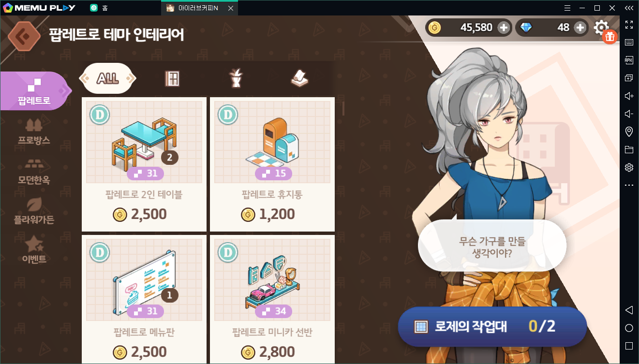Select the 팝레트로 휴지통 item card

(x=272, y=164)
